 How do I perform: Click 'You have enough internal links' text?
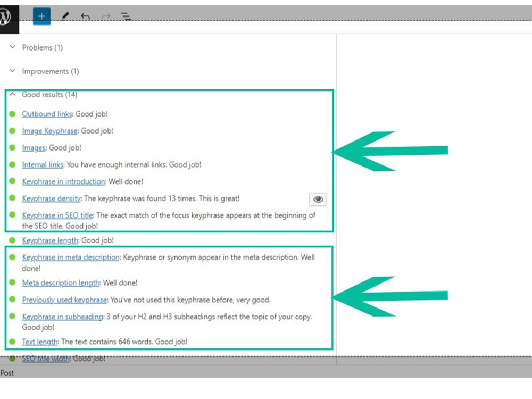[117, 165]
